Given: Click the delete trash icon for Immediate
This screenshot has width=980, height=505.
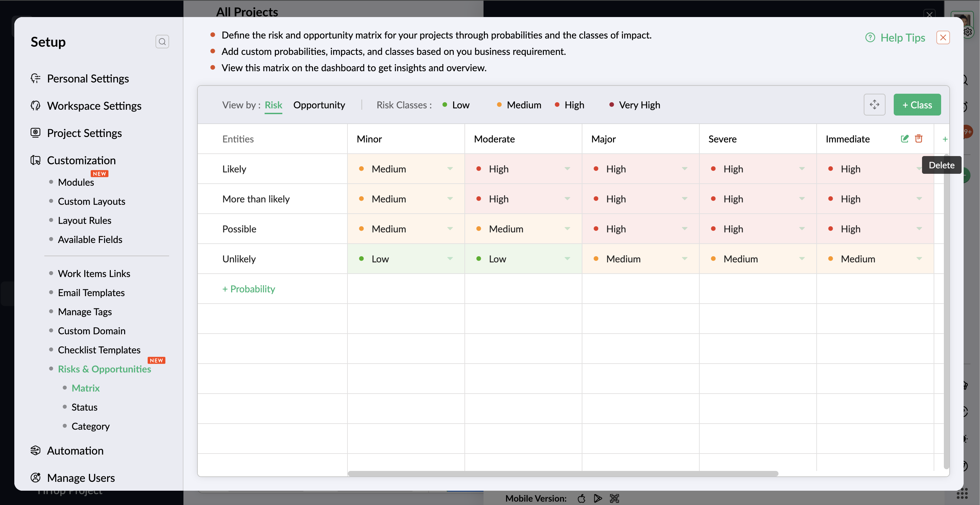Looking at the screenshot, I should point(918,139).
